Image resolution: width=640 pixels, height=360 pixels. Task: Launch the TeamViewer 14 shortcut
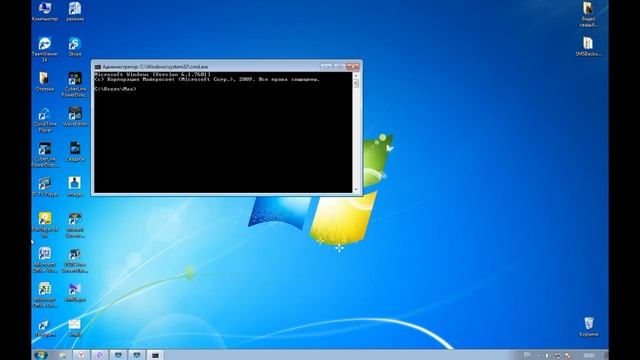[44, 49]
